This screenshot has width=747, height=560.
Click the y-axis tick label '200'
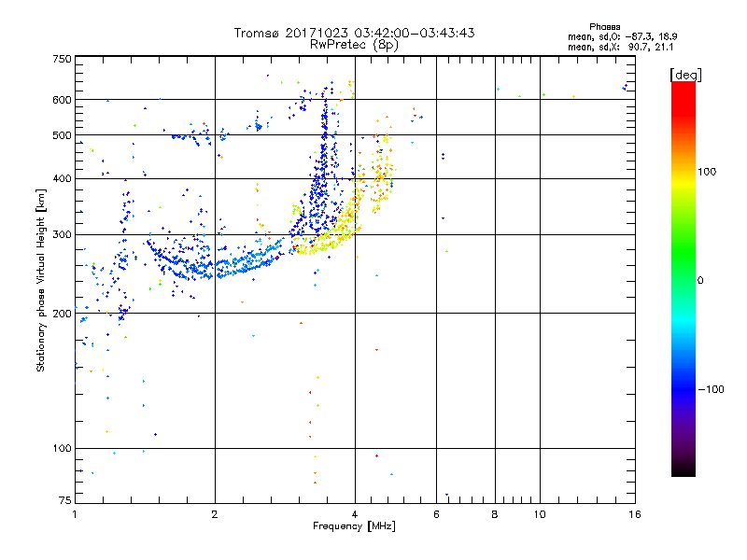click(x=62, y=314)
